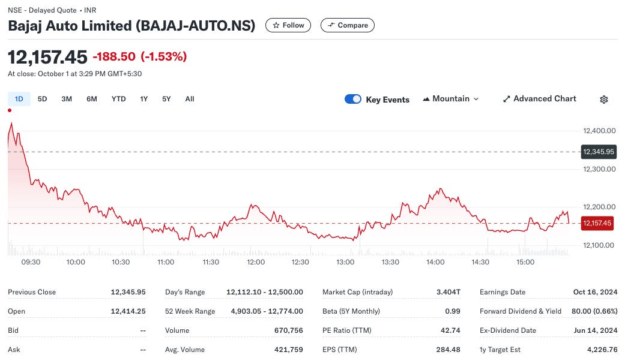Click the red 12,157.45 current price label
This screenshot has height=364, width=625.
tap(597, 223)
